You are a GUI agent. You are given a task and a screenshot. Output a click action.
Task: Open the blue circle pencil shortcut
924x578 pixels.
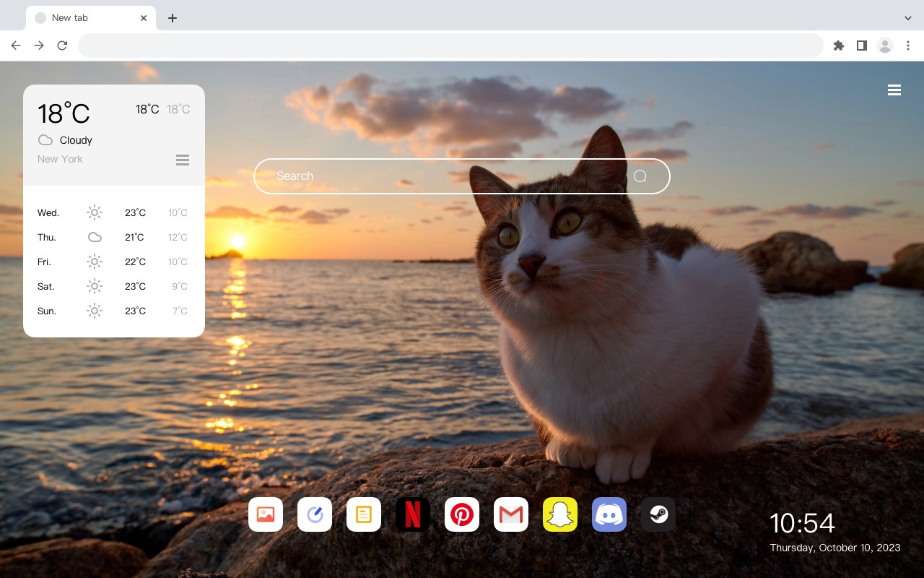[x=315, y=514]
